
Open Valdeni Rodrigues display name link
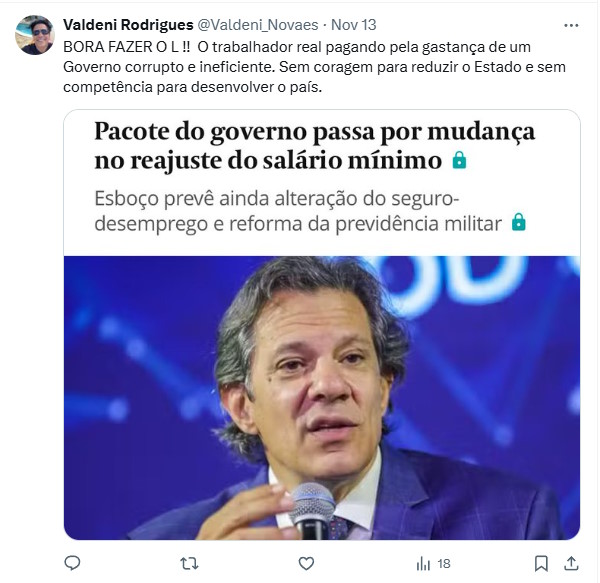(128, 25)
